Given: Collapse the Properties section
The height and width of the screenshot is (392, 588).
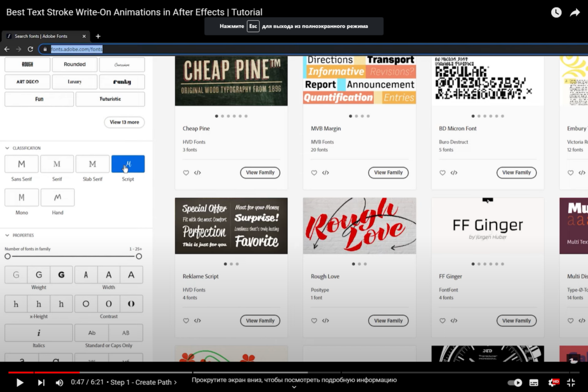Looking at the screenshot, I should point(7,235).
